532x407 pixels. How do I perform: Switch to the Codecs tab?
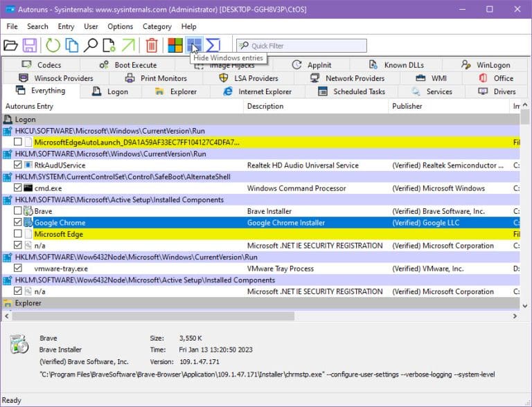coord(42,65)
